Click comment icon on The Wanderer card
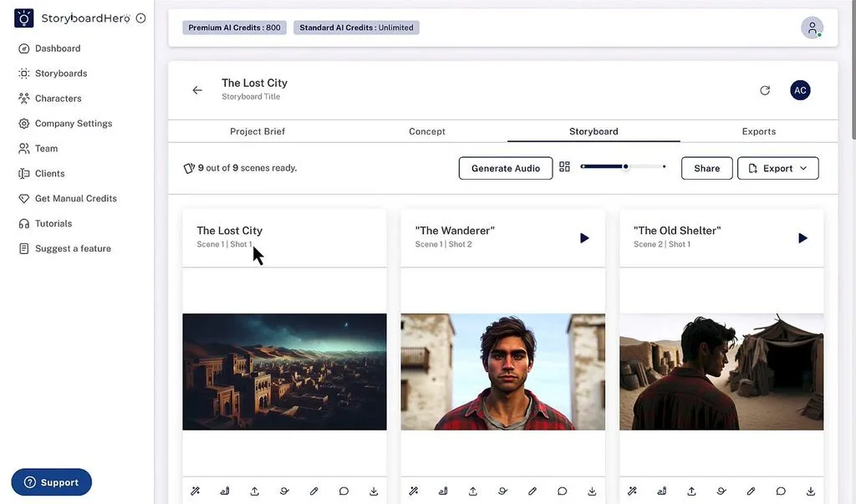 pos(562,491)
